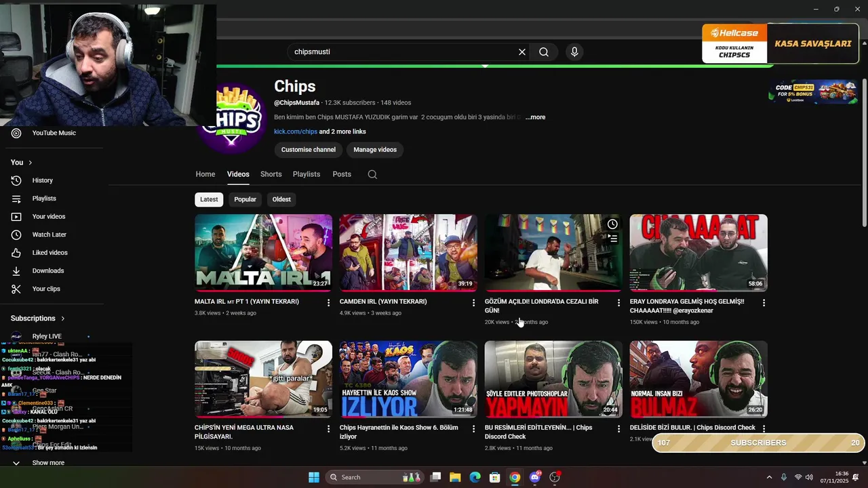Open options for Hayranettin Kaos Show video
The width and height of the screenshot is (868, 488).
pyautogui.click(x=473, y=429)
